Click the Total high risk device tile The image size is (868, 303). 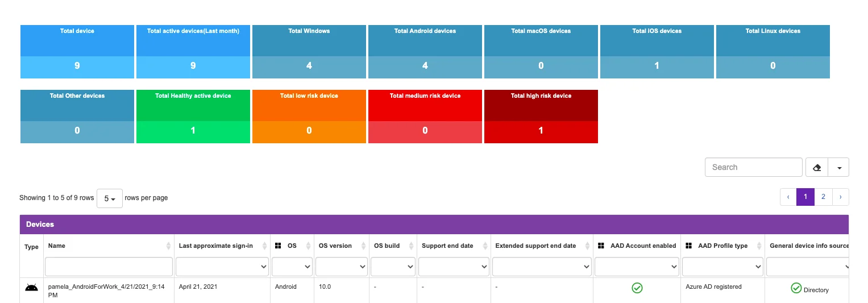pyautogui.click(x=541, y=117)
